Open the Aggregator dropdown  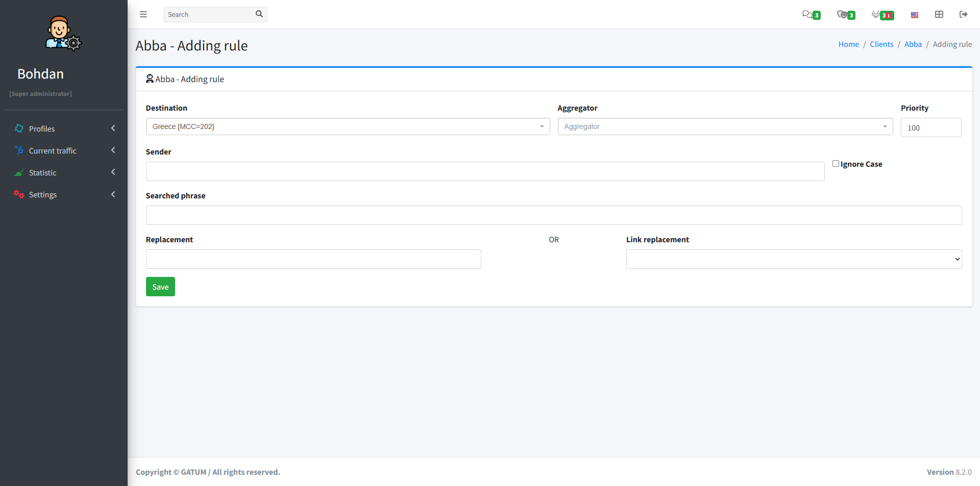[725, 126]
